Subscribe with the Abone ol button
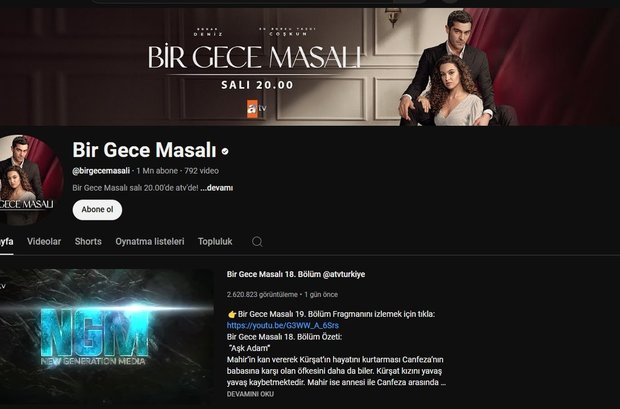620x409 pixels. 97,210
